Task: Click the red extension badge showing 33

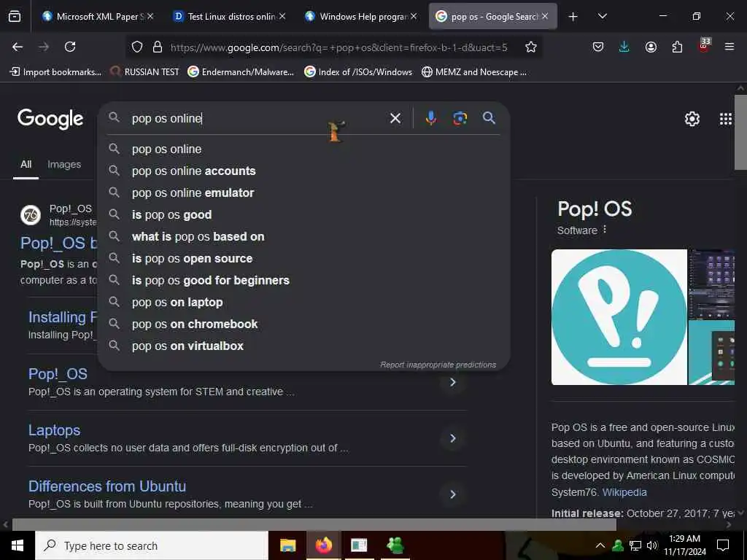Action: [x=704, y=45]
